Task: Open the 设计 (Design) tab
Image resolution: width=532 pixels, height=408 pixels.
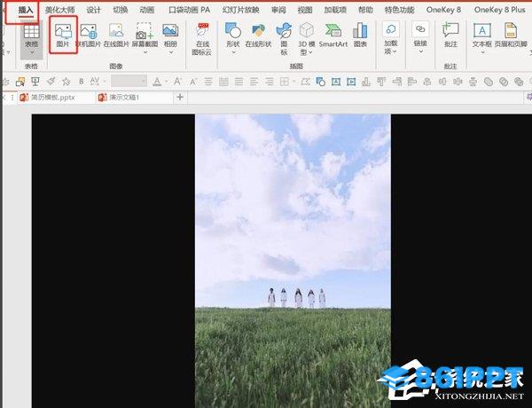Action: pyautogui.click(x=93, y=10)
